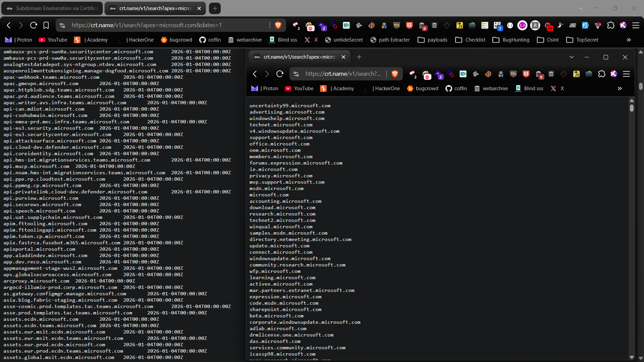This screenshot has width=644, height=362.
Task: Click the Brave Shields icon in the back window's address bar
Action: coord(277,25)
